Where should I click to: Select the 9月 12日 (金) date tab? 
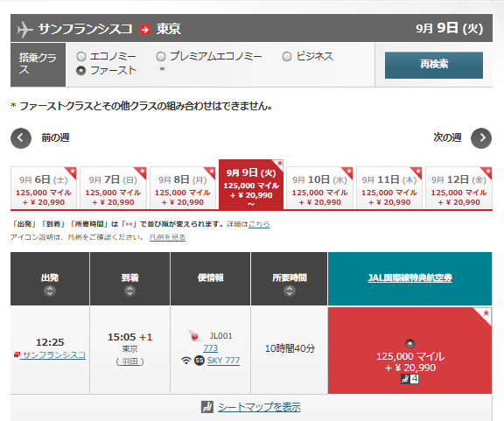click(458, 188)
